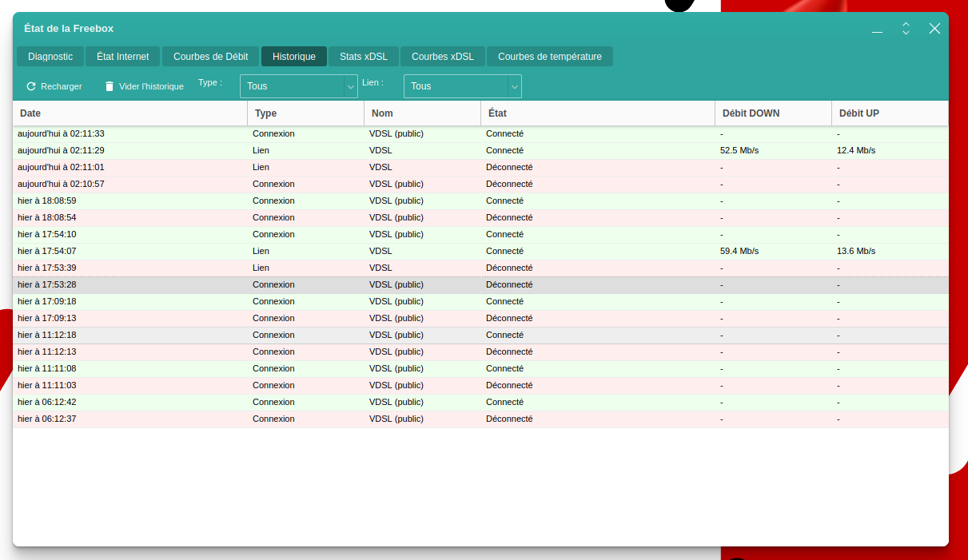Select the row hier à 18:08:54
The image size is (968, 560).
tap(480, 217)
